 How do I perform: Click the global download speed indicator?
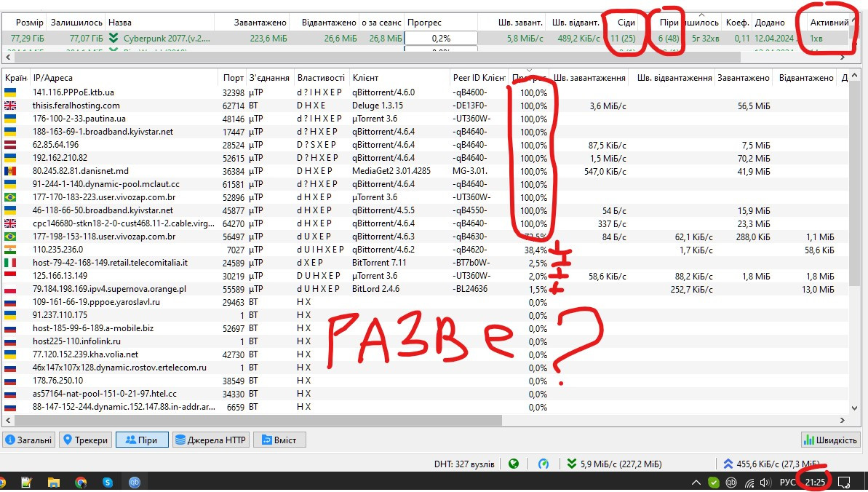[x=614, y=464]
